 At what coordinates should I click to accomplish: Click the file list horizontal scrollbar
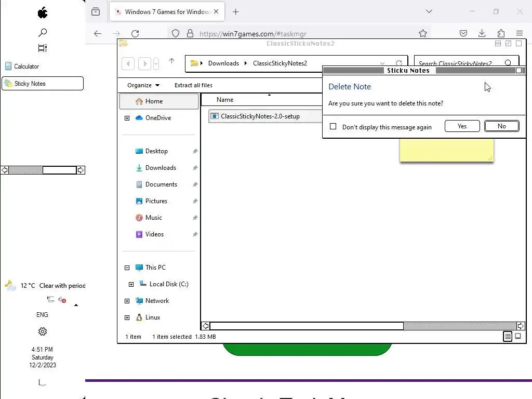pyautogui.click(x=363, y=326)
